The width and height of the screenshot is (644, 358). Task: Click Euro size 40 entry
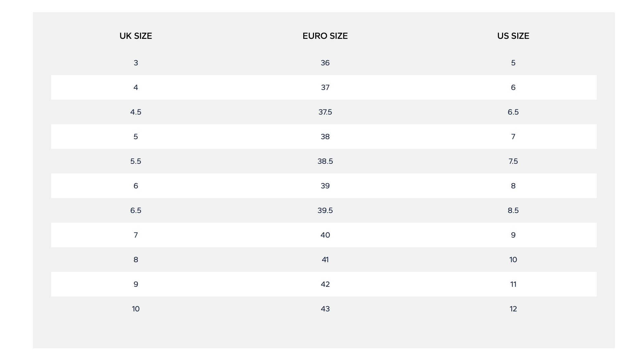coord(325,235)
